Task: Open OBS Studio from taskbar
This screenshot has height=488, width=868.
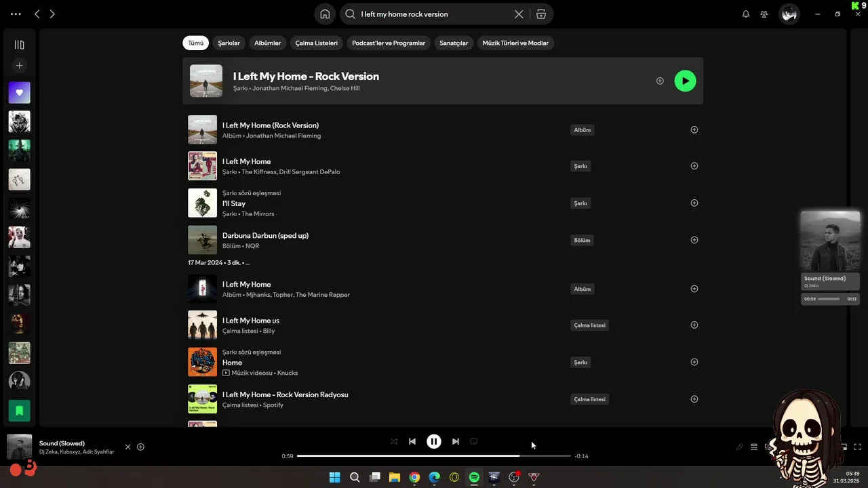Action: 514,477
